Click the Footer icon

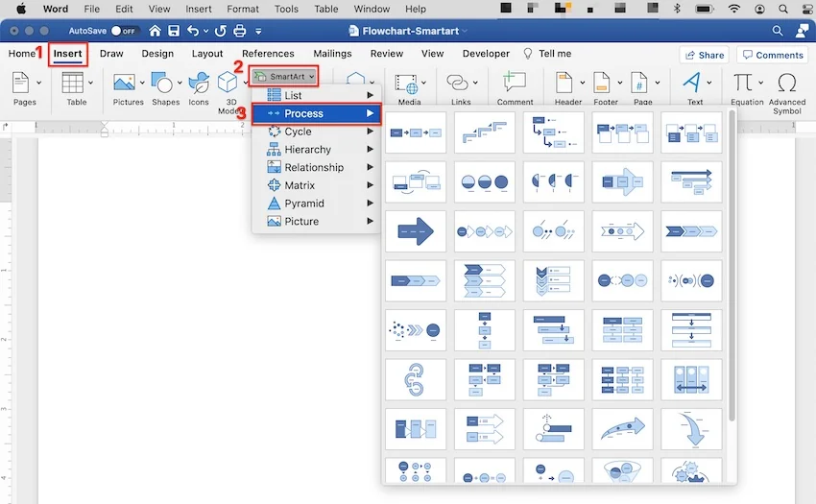[601, 83]
